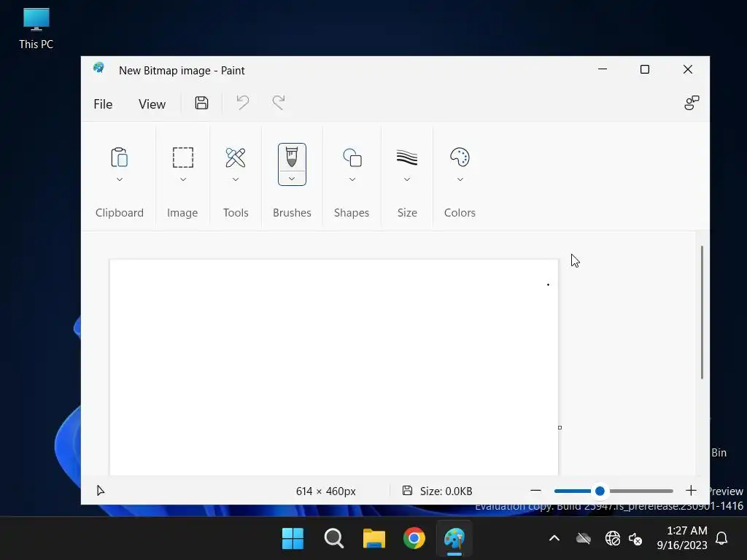Launch Google Chrome from the taskbar
This screenshot has width=747, height=560.
(414, 539)
